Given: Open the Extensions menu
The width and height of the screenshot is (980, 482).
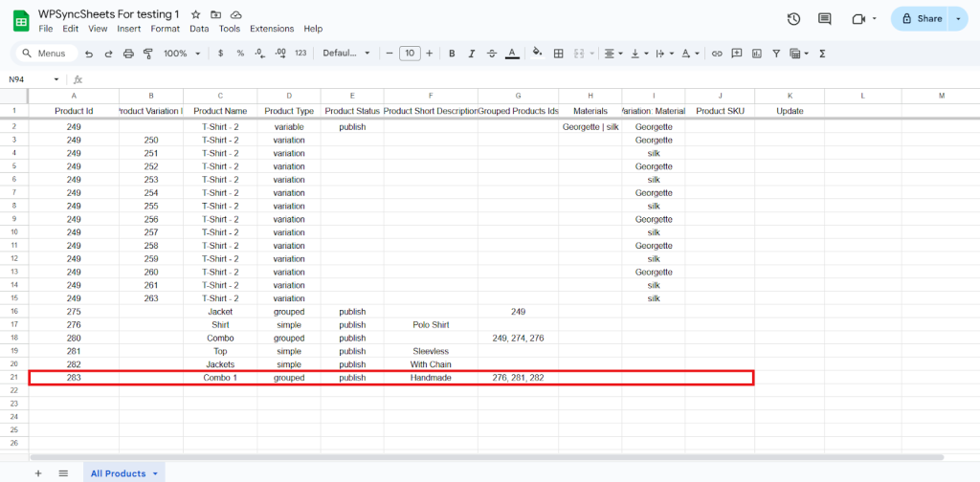Looking at the screenshot, I should click(x=272, y=29).
